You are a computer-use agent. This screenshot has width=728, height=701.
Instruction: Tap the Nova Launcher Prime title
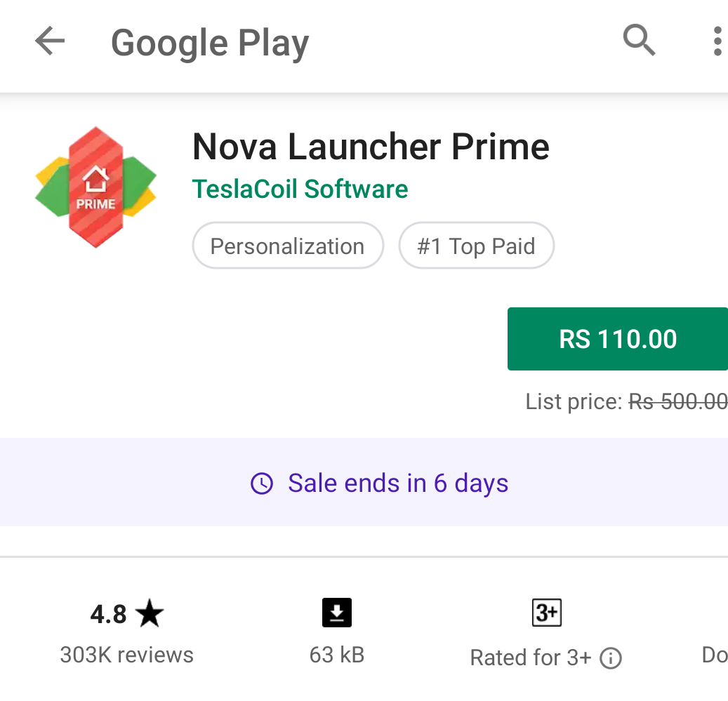(370, 147)
